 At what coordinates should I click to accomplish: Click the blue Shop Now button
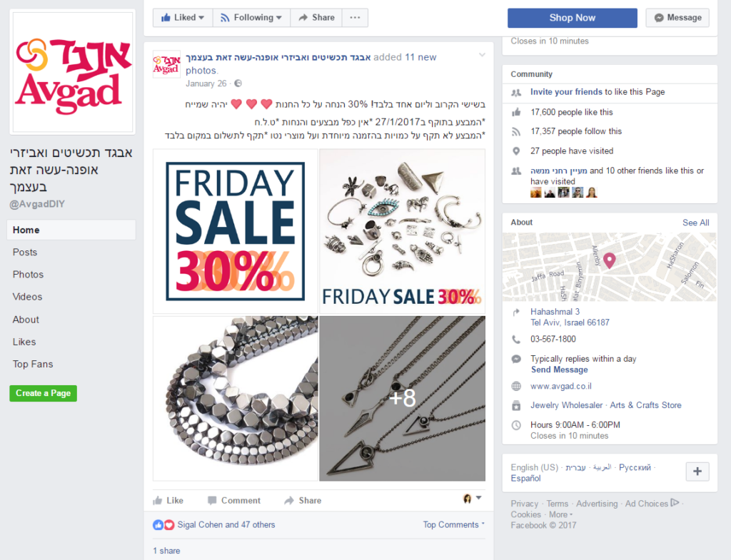click(x=572, y=18)
